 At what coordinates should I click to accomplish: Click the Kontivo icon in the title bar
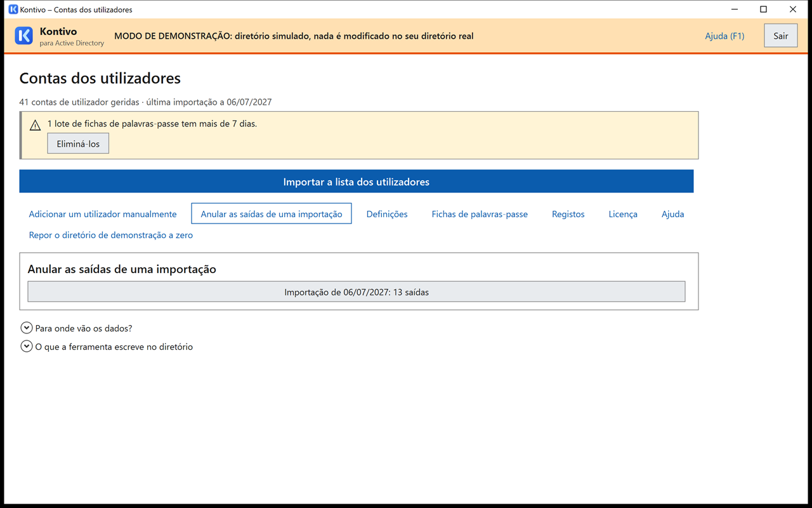(13, 10)
